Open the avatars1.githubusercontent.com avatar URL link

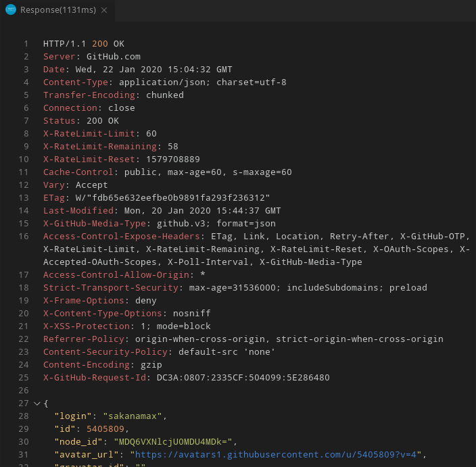click(x=276, y=455)
